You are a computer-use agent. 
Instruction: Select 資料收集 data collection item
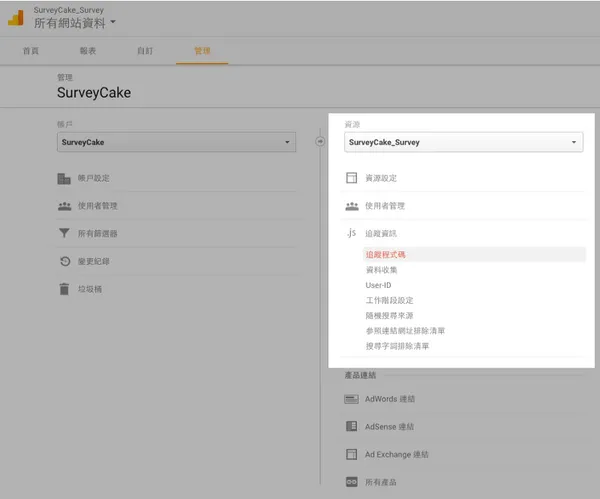(x=382, y=270)
